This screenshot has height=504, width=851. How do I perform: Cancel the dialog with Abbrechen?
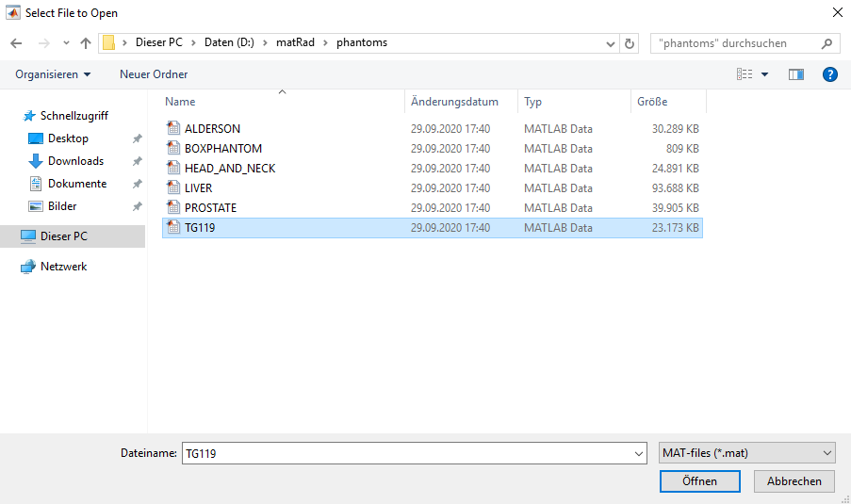tap(794, 481)
